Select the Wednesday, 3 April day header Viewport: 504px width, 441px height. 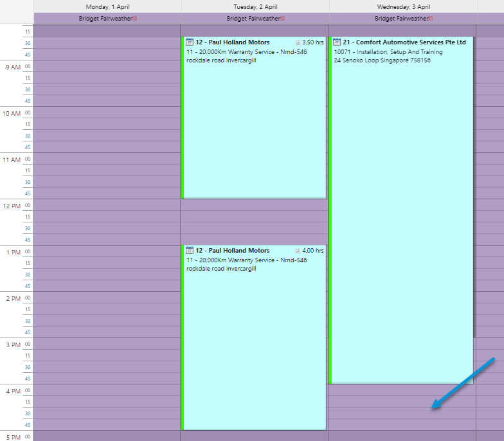(x=404, y=6)
